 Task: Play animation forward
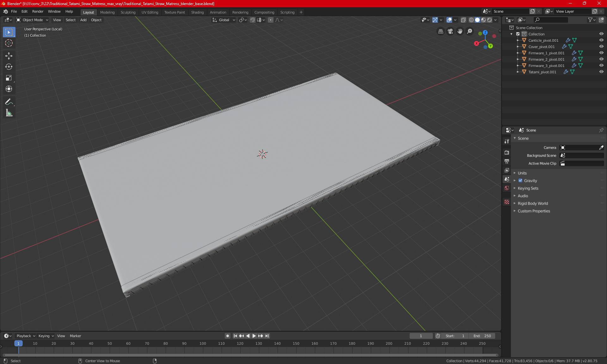click(254, 336)
